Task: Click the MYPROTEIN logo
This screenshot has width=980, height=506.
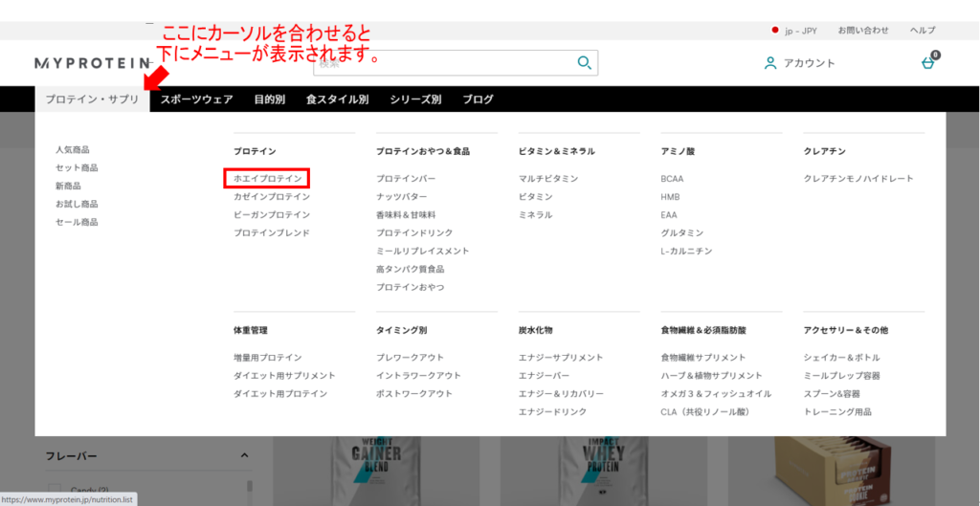Action: pos(93,63)
